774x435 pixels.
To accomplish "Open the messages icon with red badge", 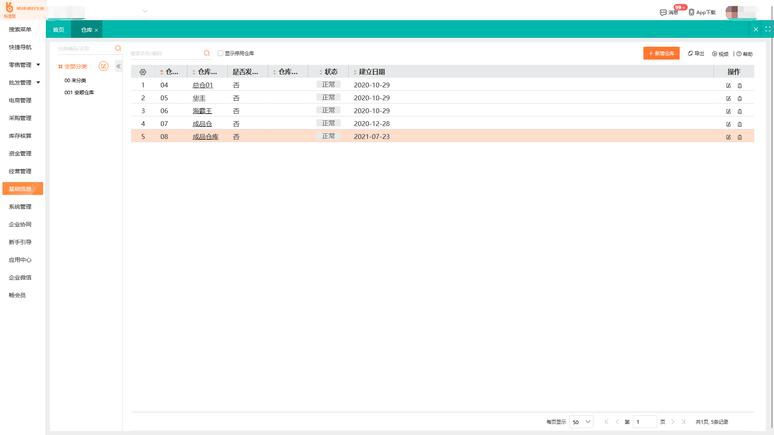I will (x=663, y=12).
